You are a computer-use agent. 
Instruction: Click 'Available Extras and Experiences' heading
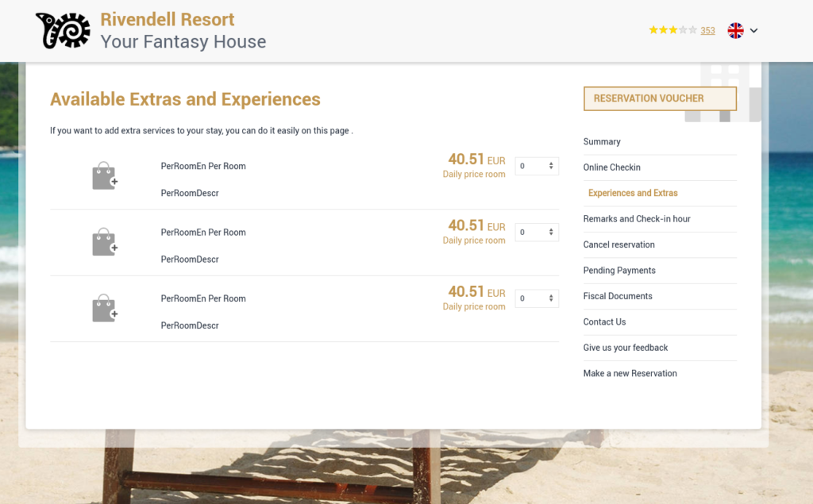pyautogui.click(x=185, y=99)
